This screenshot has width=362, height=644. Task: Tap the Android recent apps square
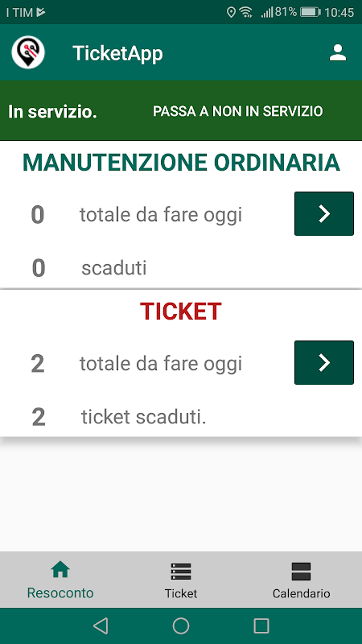coord(261,626)
